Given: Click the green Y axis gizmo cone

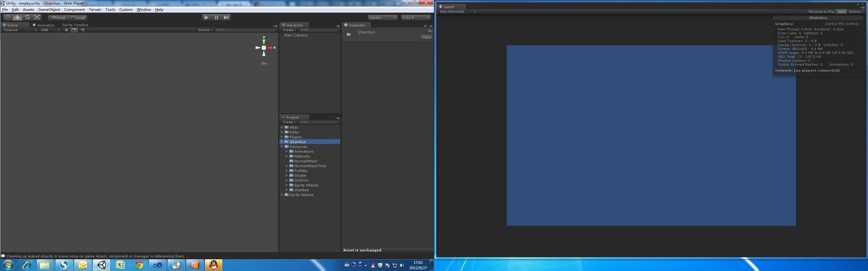Looking at the screenshot, I should click(264, 42).
